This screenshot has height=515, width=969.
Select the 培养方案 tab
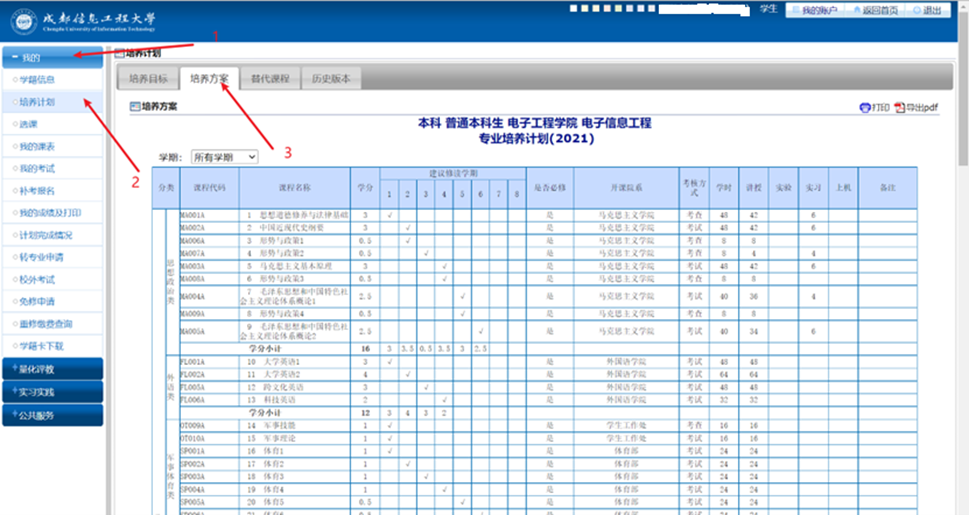(209, 78)
